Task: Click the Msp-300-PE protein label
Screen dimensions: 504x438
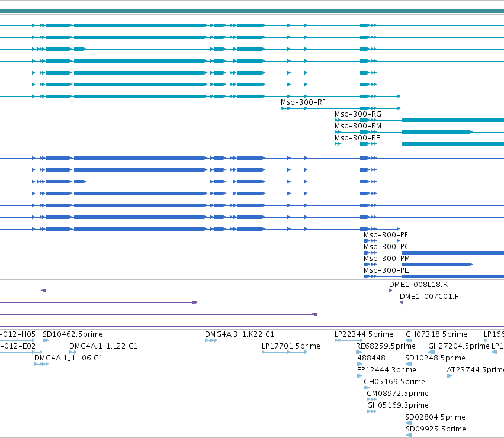Action: coord(386,270)
